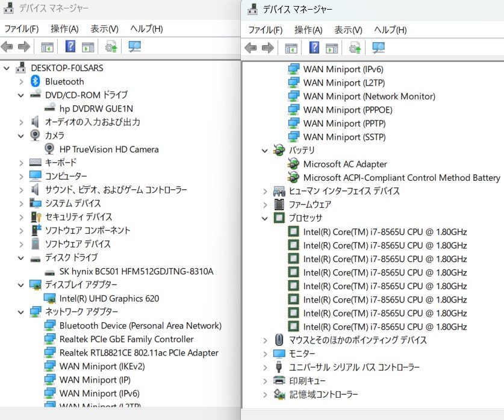Select WAN Miniport (IP) in left window
Viewport: 504px width, 420px height.
click(95, 380)
